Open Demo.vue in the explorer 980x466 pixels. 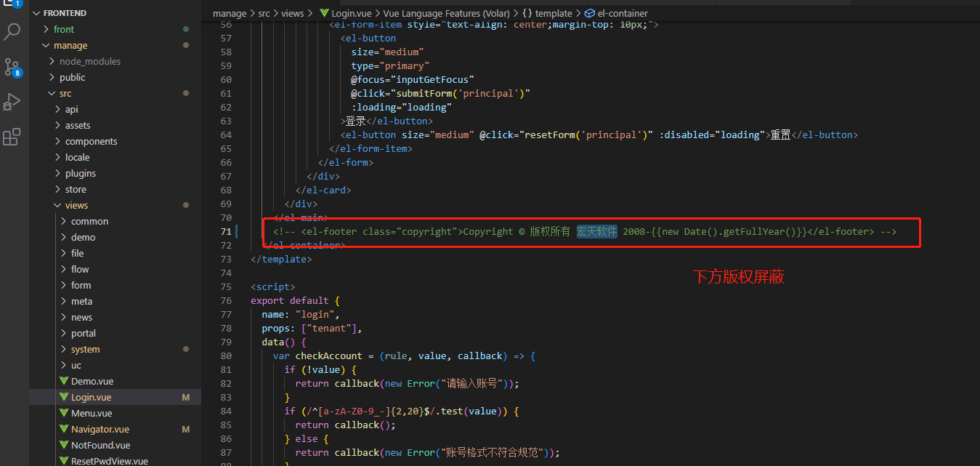pyautogui.click(x=92, y=381)
